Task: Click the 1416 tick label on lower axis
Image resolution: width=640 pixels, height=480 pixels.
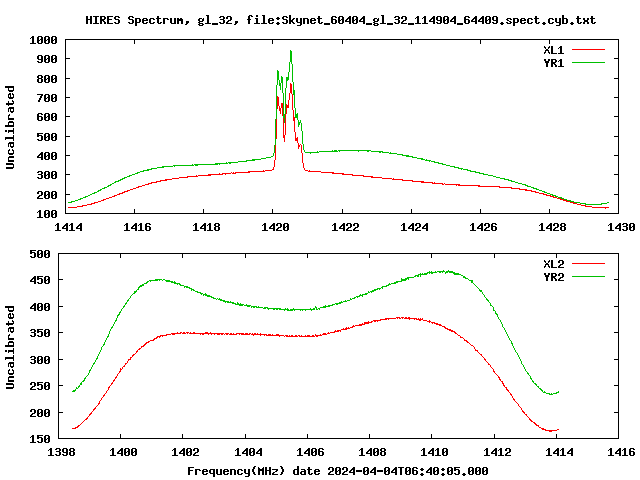Action: point(621,452)
